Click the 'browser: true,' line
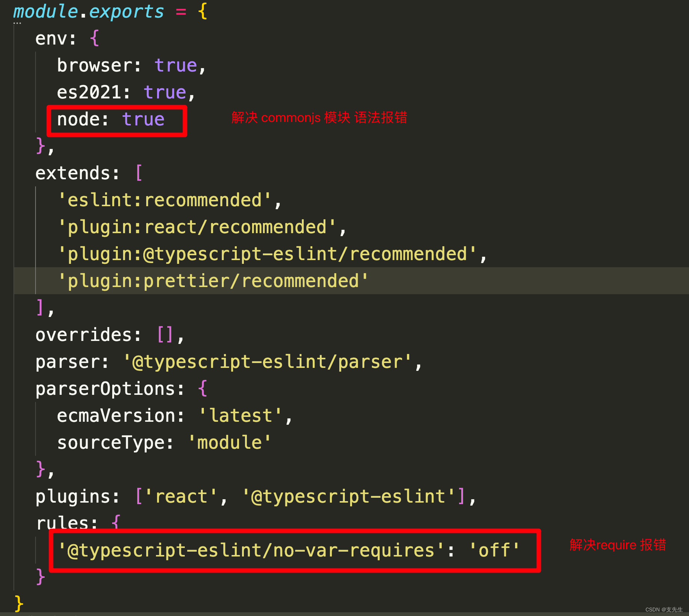The height and width of the screenshot is (616, 689). (x=131, y=65)
